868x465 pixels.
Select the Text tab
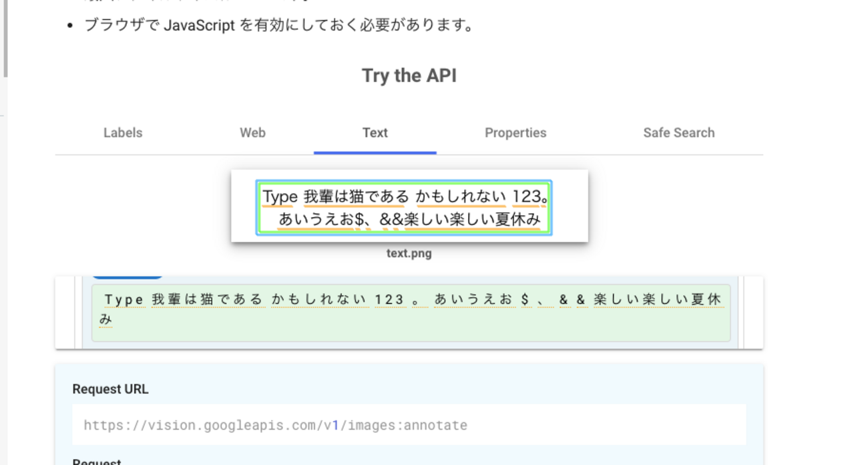point(375,133)
